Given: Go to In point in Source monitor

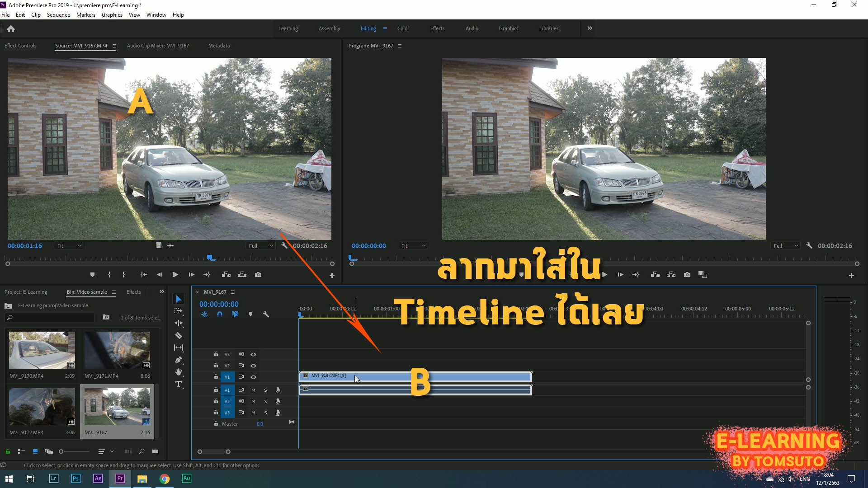Looking at the screenshot, I should pyautogui.click(x=144, y=274).
